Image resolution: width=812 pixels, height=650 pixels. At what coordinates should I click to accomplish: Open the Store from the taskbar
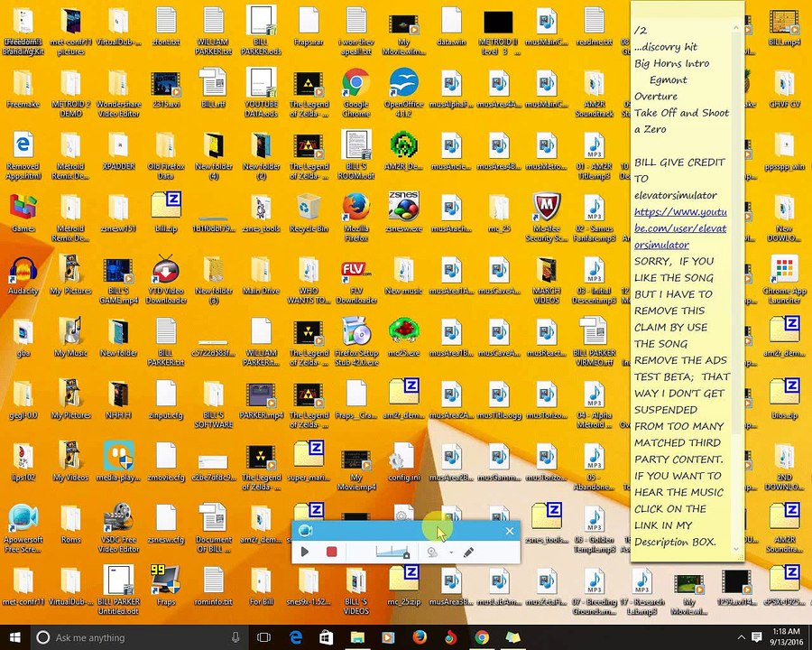tap(326, 637)
